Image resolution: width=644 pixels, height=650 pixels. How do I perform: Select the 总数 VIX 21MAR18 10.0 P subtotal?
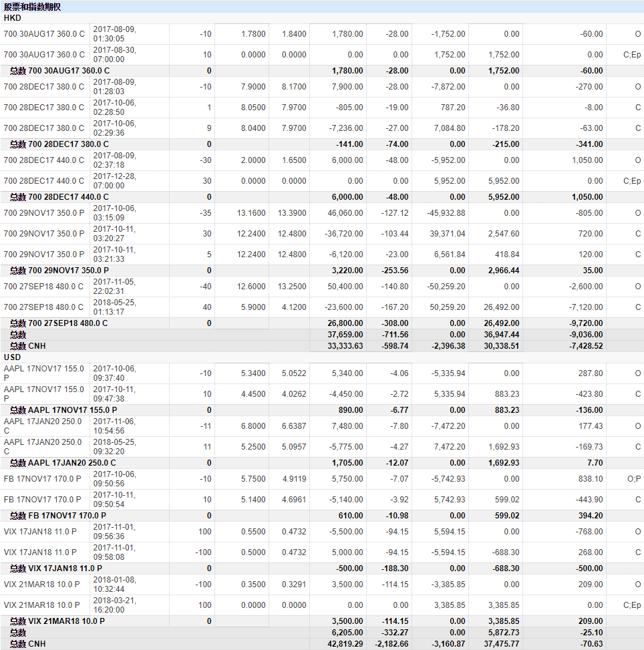[x=322, y=621]
